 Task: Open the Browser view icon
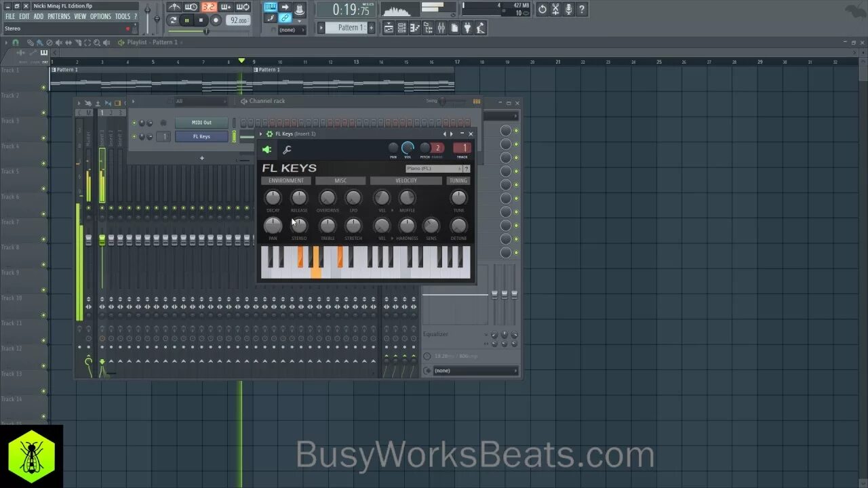tap(428, 28)
